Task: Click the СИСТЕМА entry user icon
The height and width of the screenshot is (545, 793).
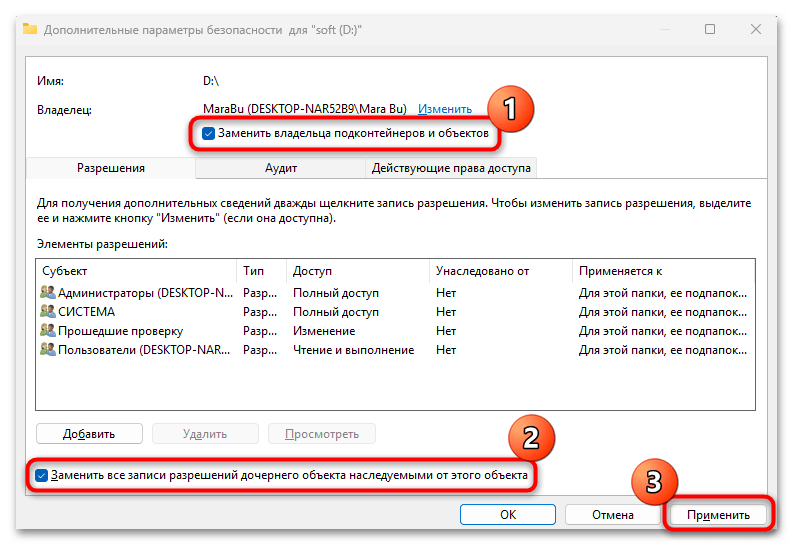Action: click(x=47, y=312)
